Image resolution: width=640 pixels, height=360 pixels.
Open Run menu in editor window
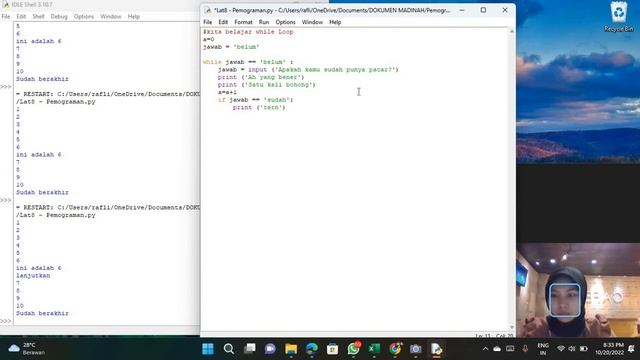click(264, 22)
